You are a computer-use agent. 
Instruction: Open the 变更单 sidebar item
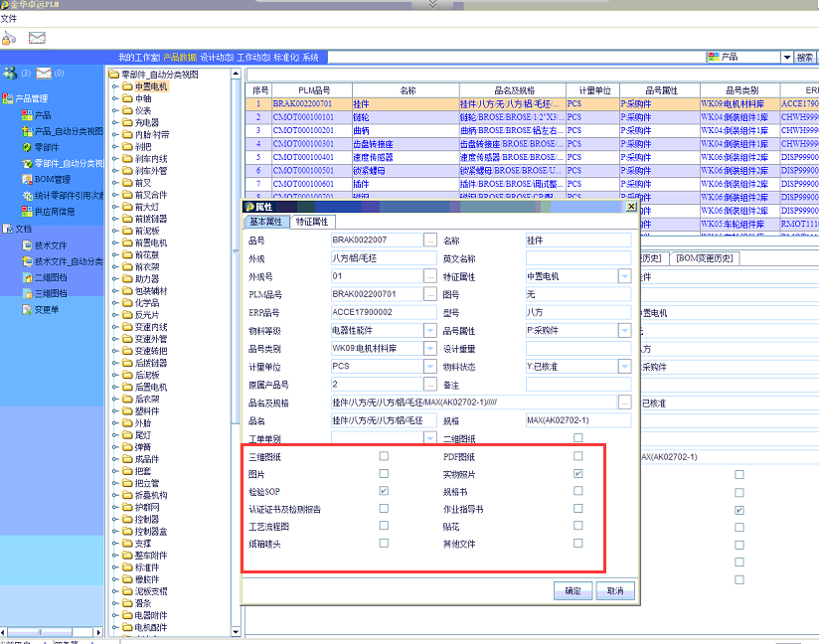tap(46, 309)
